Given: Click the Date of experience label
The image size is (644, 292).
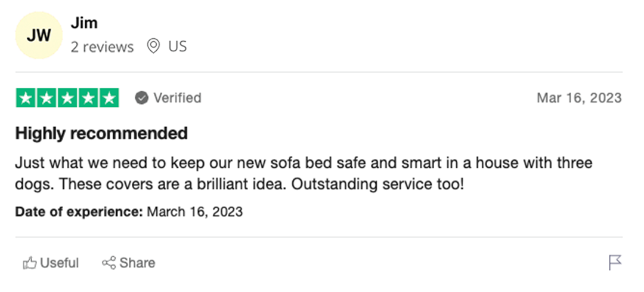Looking at the screenshot, I should tap(79, 211).
